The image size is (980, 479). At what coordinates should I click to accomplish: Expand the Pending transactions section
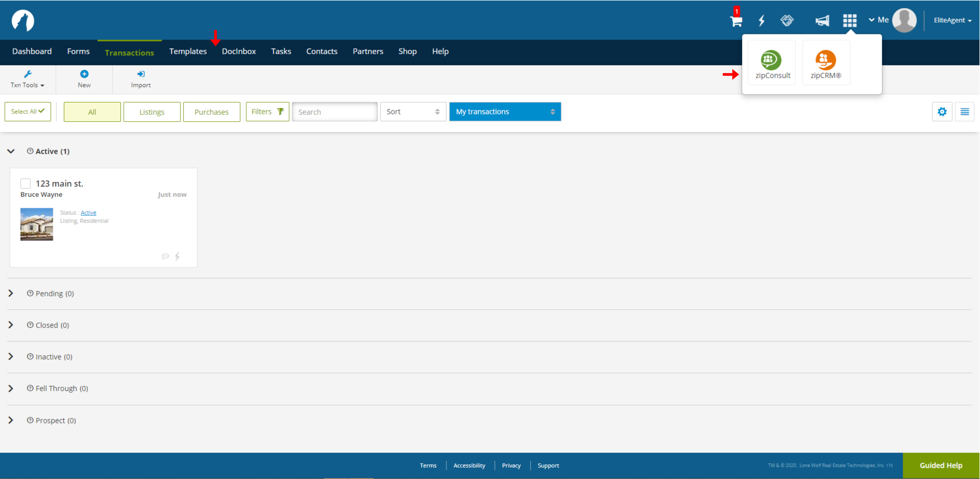(x=11, y=293)
